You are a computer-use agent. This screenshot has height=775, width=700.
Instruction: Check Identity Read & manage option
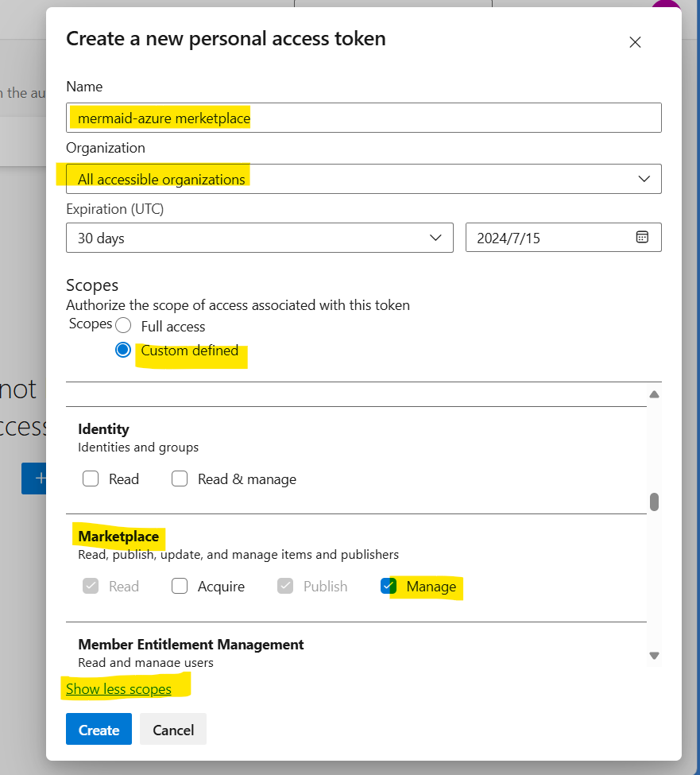[180, 479]
